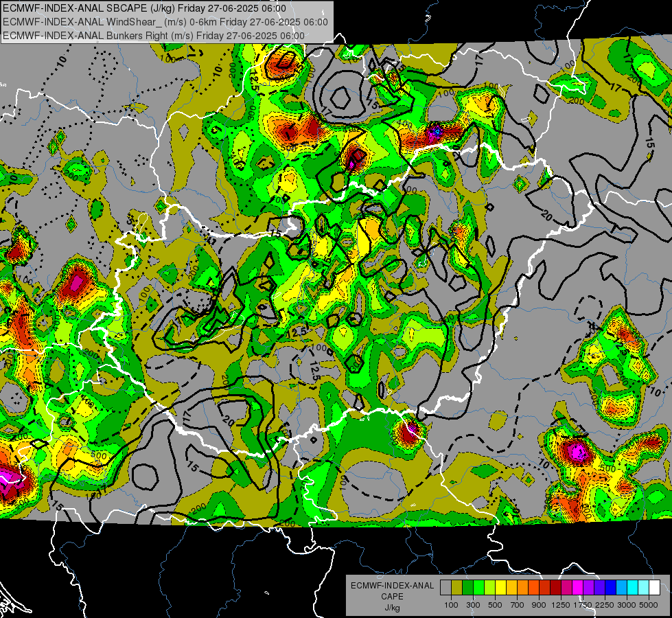Select the pure blue legend swatch
Screen dimensions: 672x618
[x=610, y=588]
